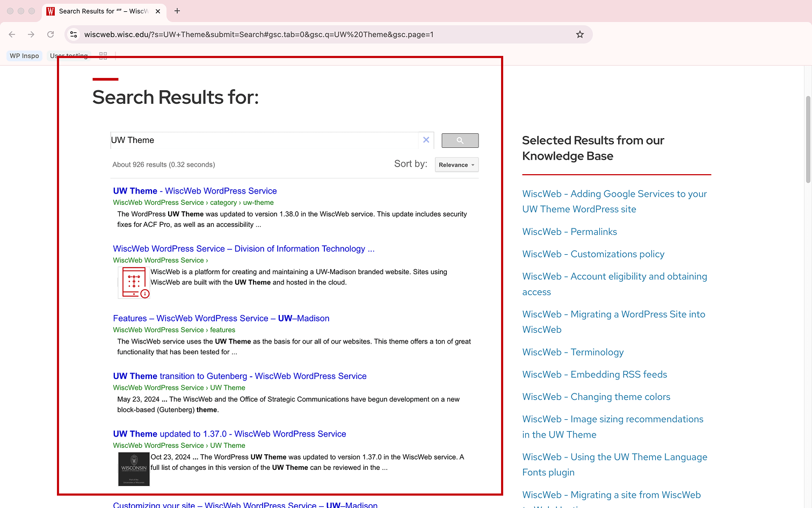Click in the UW Theme search input field

[x=263, y=140]
